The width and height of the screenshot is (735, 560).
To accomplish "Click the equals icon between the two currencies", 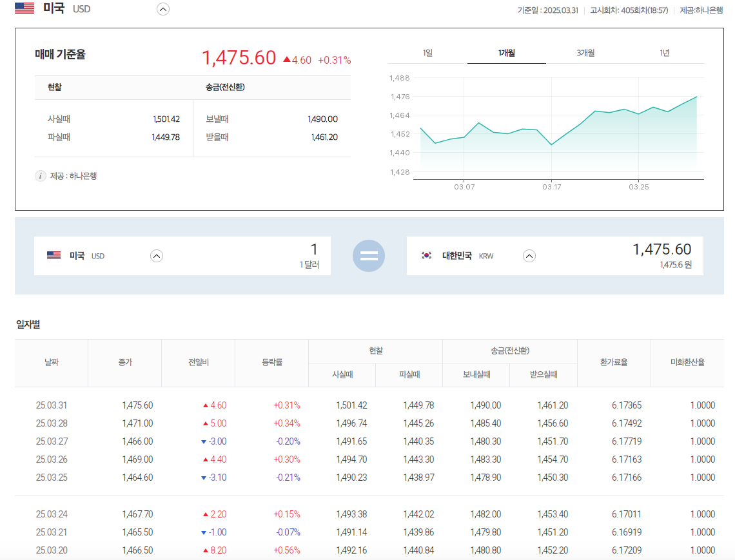I will pyautogui.click(x=368, y=255).
